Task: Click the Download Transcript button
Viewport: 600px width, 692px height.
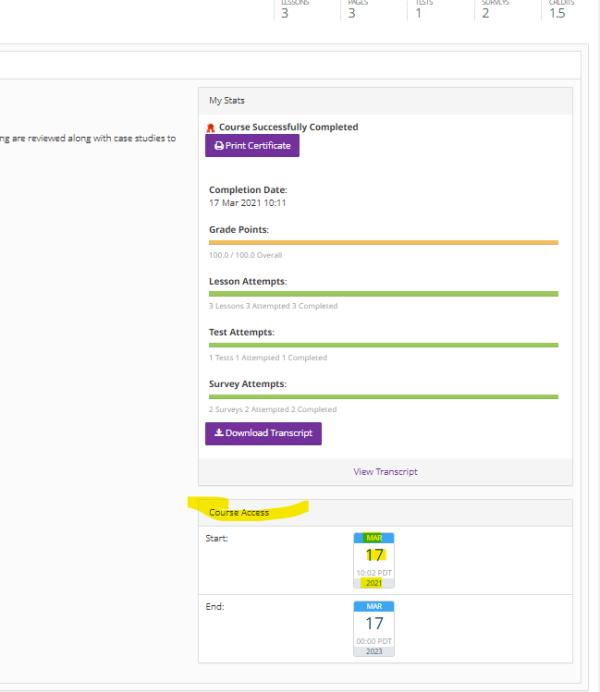Action: pyautogui.click(x=263, y=433)
